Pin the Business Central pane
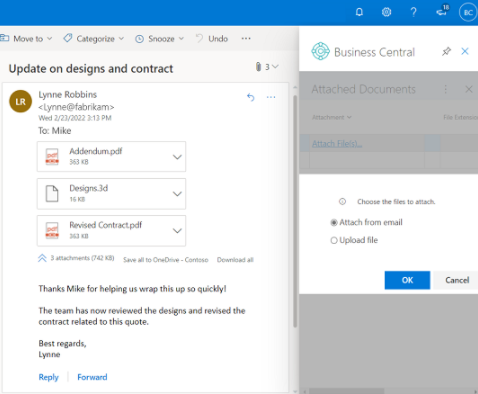Image resolution: width=478 pixels, height=394 pixels. click(446, 51)
